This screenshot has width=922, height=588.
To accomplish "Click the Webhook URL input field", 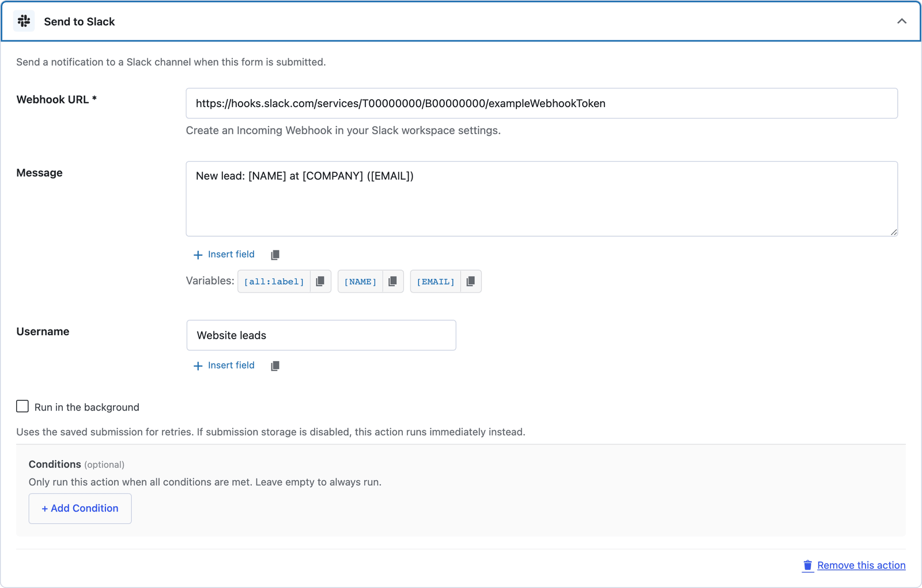I will click(x=542, y=103).
